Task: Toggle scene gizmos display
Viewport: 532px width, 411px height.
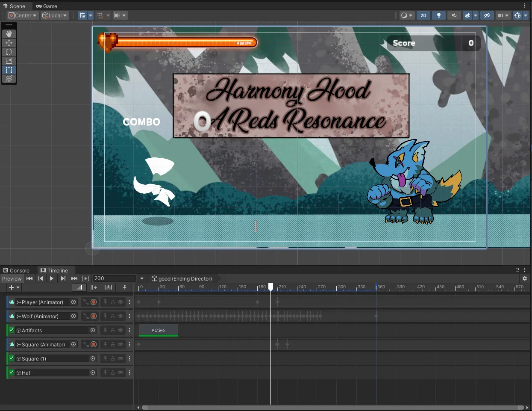Action: coord(517,15)
